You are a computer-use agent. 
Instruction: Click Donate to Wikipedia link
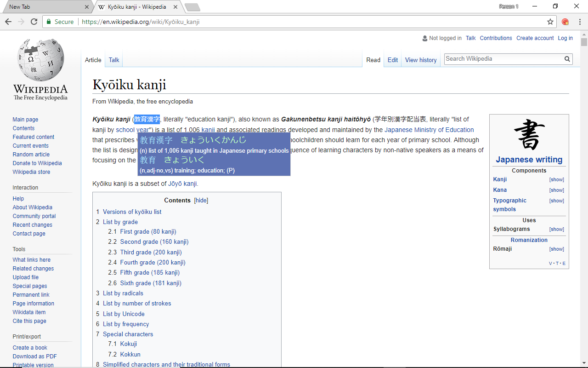click(x=37, y=163)
